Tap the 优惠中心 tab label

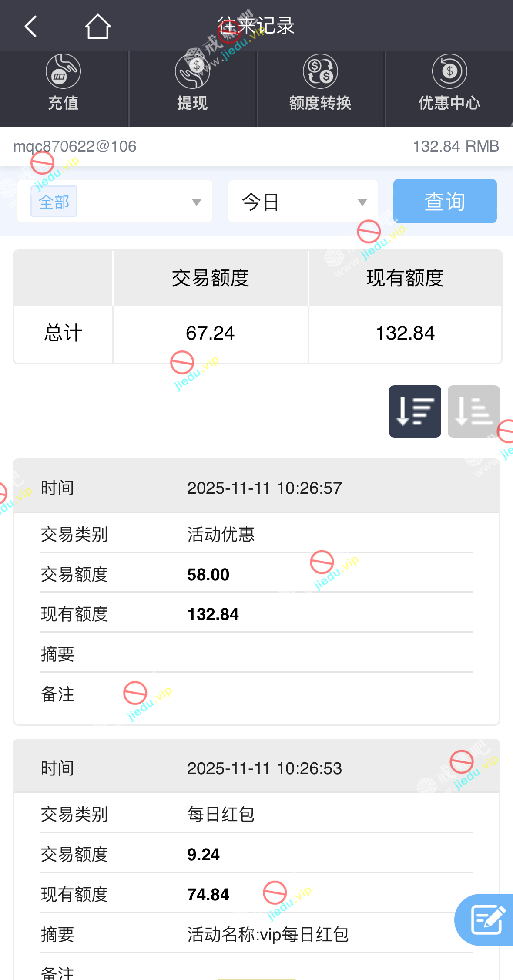click(x=449, y=103)
